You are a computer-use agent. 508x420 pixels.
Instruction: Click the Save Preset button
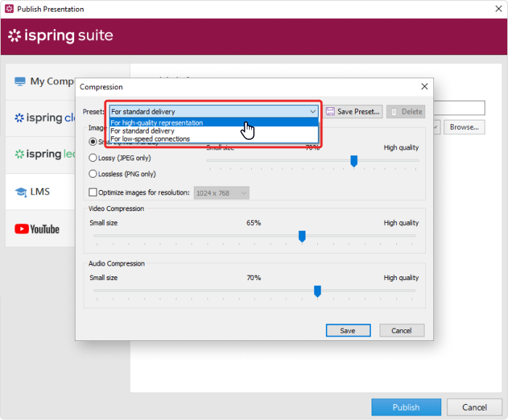click(x=353, y=112)
